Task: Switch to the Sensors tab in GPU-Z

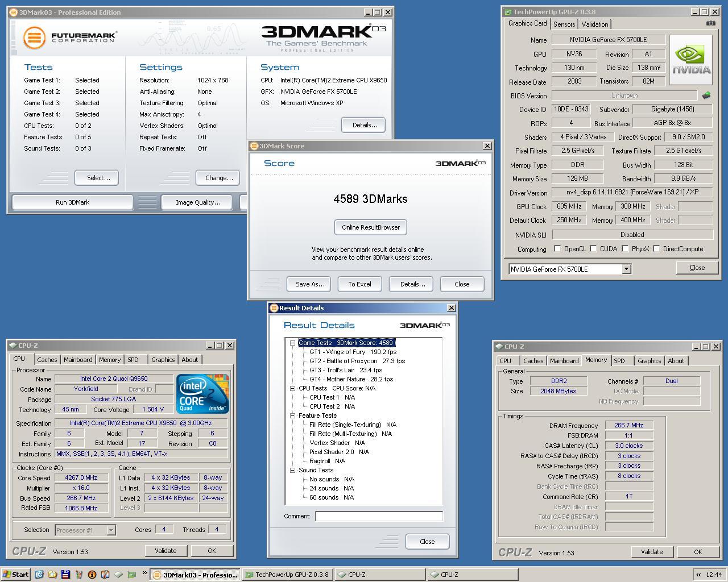Action: pyautogui.click(x=564, y=24)
